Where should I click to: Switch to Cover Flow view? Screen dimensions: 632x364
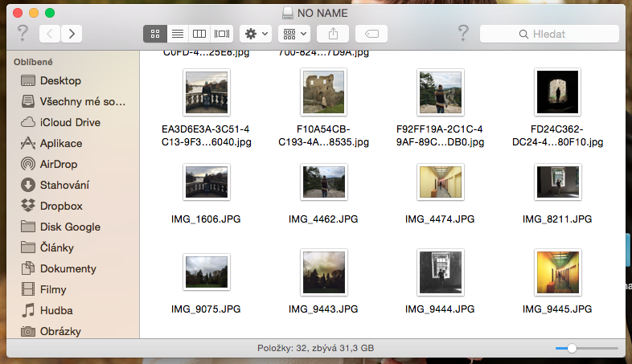pyautogui.click(x=222, y=34)
